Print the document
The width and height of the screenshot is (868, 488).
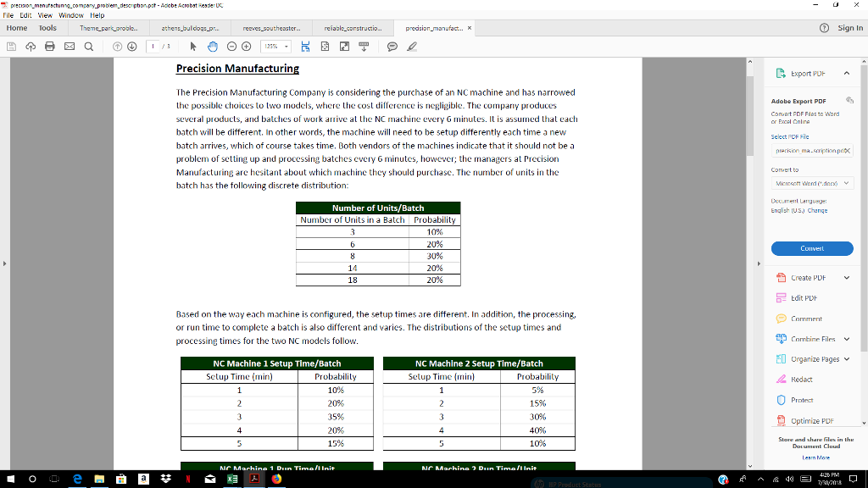(x=50, y=47)
